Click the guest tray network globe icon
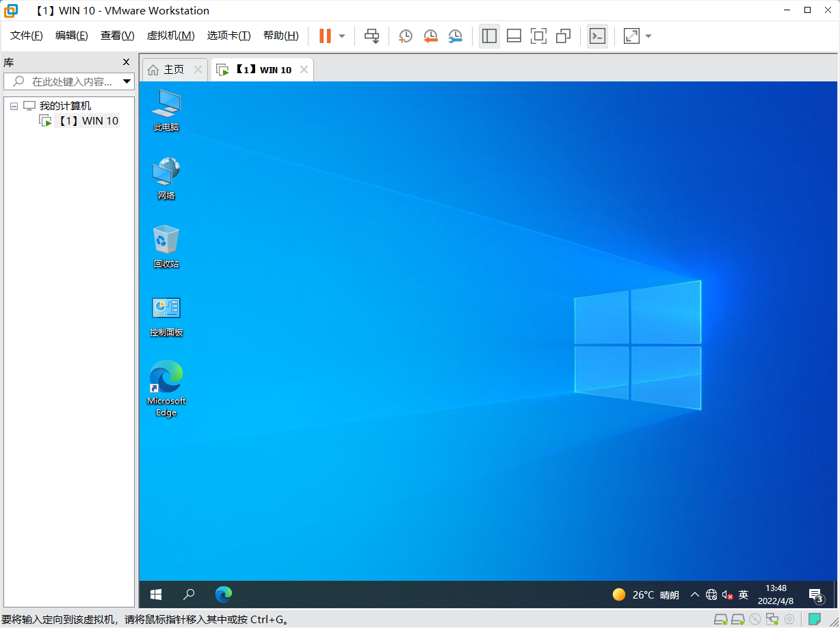The height and width of the screenshot is (628, 840). (x=711, y=595)
